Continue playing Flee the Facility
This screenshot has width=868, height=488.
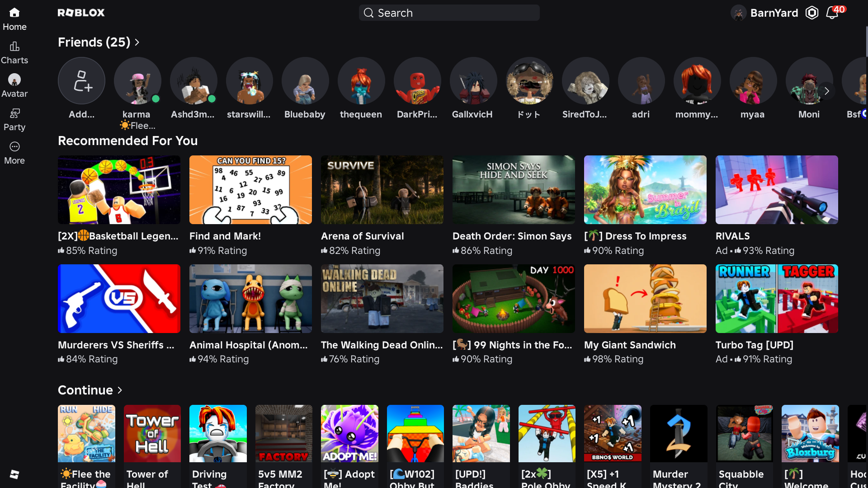click(x=86, y=433)
